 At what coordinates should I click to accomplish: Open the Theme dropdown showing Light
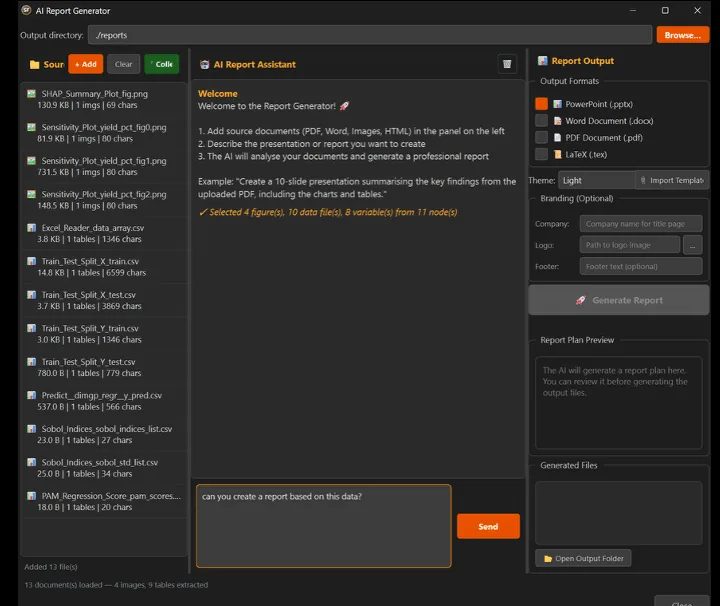tap(596, 180)
